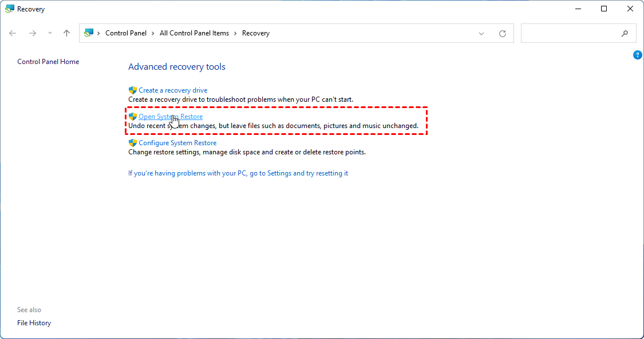Go to Control Panel Home
Screen dimensions: 644x339
(x=48, y=62)
